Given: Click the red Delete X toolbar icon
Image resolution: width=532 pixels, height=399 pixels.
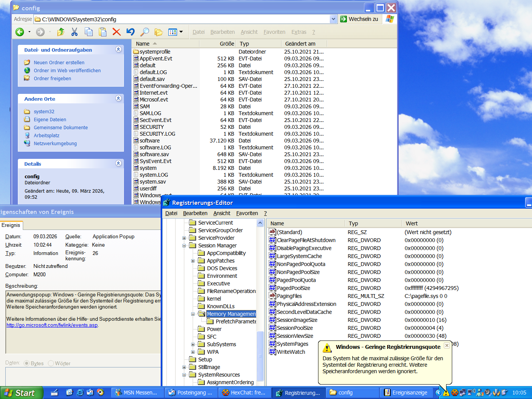Looking at the screenshot, I should pyautogui.click(x=117, y=32).
